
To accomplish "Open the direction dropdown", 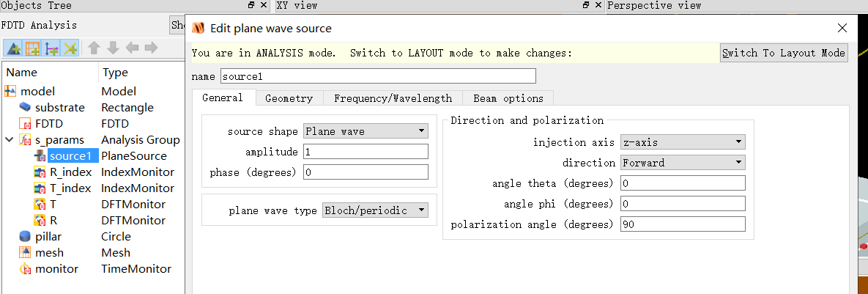I will click(x=683, y=162).
